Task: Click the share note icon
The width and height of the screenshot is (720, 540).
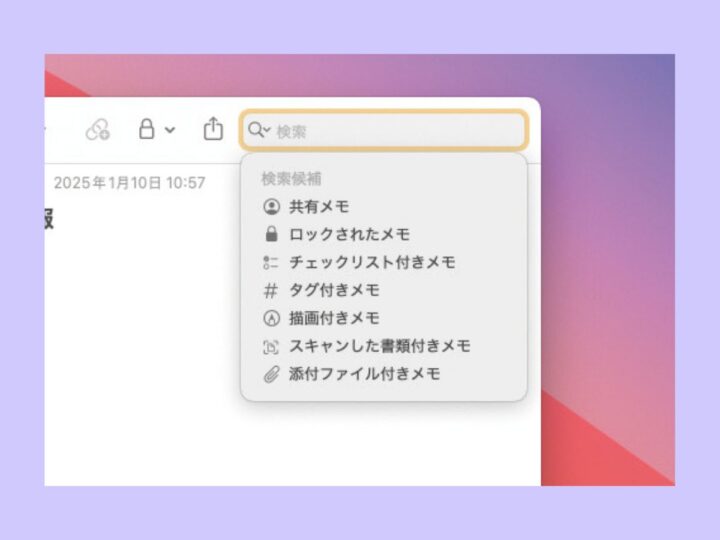Action: [x=213, y=128]
